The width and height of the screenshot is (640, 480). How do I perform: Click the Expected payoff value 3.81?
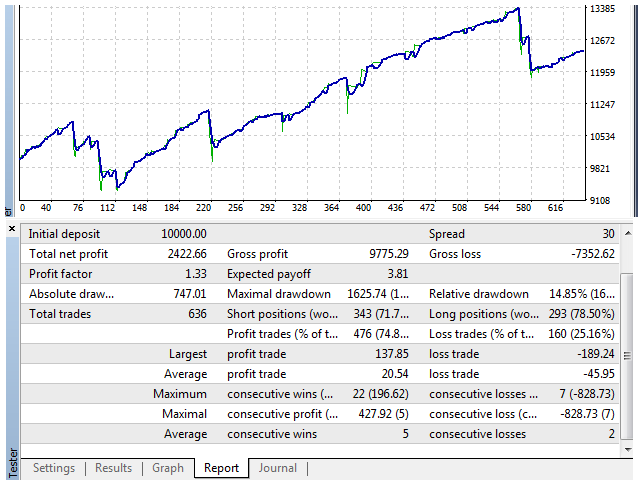(x=398, y=274)
